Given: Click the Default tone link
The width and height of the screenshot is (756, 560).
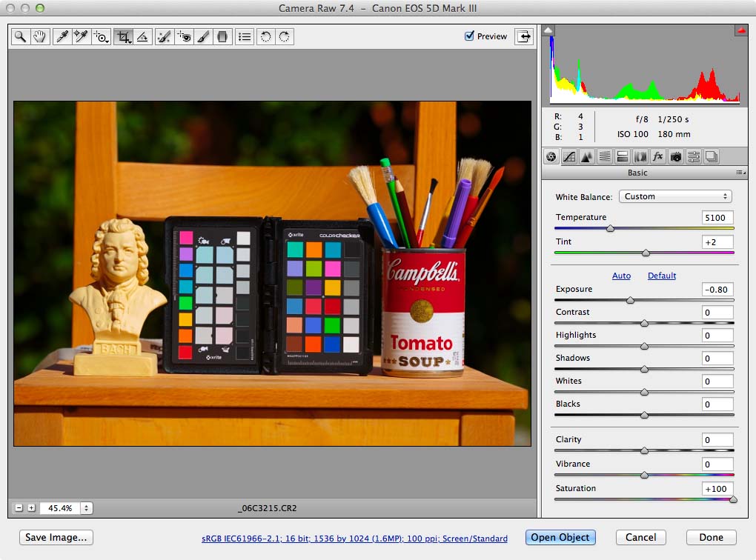Looking at the screenshot, I should [x=661, y=275].
